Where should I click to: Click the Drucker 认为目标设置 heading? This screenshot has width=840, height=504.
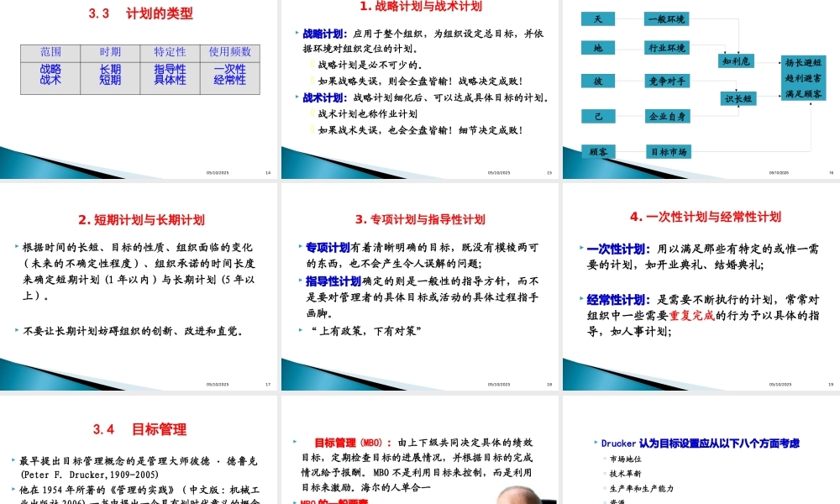click(701, 444)
